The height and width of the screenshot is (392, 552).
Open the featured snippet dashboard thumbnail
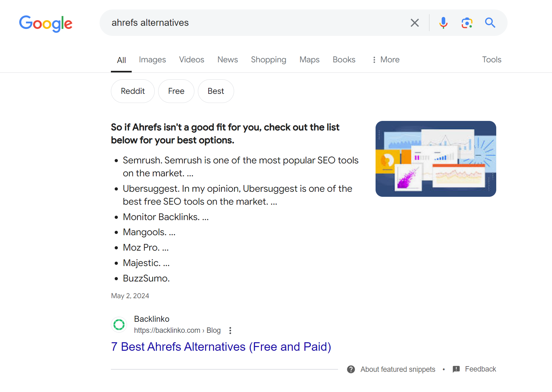436,159
